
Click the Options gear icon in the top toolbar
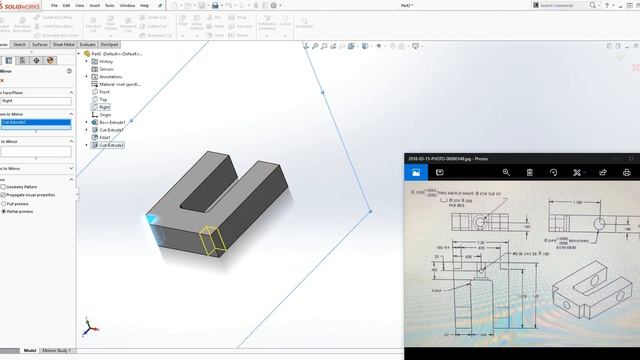tap(274, 6)
